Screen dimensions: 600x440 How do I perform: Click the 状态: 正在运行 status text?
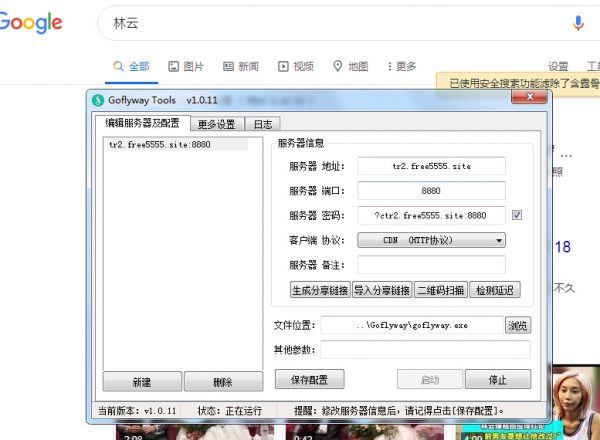(x=230, y=411)
